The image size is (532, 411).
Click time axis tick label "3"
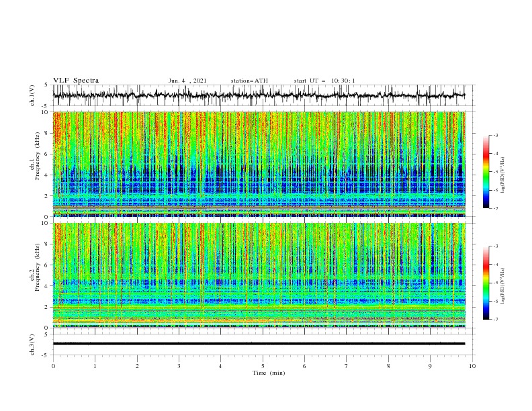[179, 366]
